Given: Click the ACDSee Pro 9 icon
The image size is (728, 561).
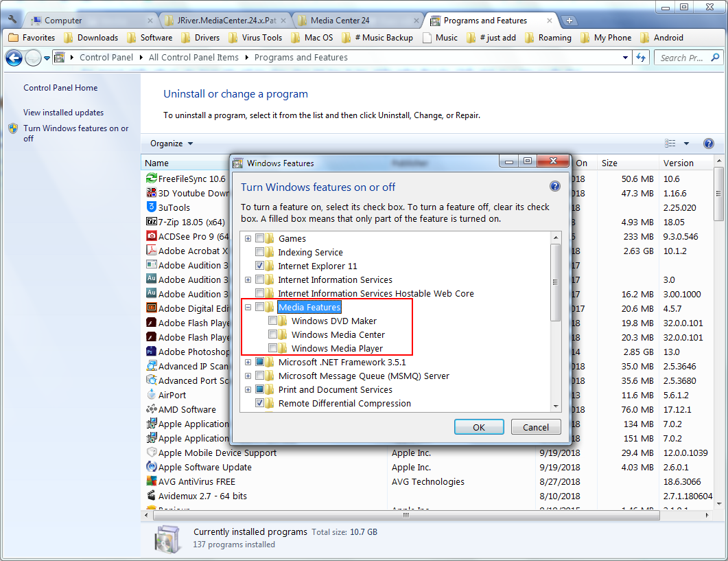Looking at the screenshot, I should (152, 236).
